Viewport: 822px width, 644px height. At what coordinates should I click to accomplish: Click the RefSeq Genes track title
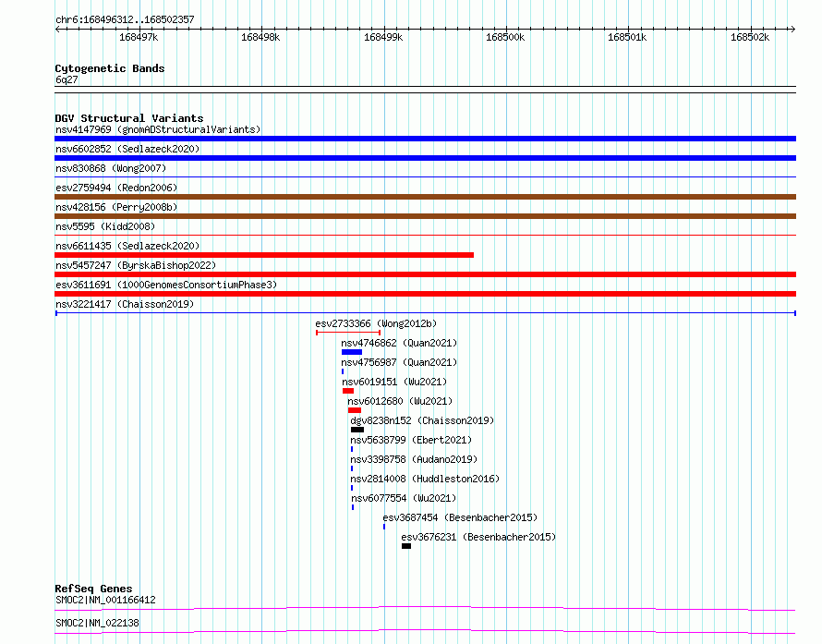93,589
